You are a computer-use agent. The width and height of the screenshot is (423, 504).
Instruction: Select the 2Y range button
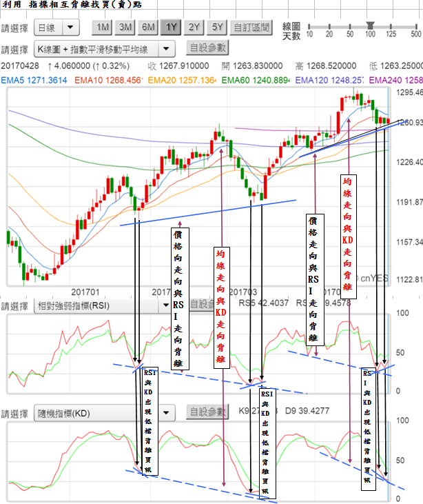[194, 28]
